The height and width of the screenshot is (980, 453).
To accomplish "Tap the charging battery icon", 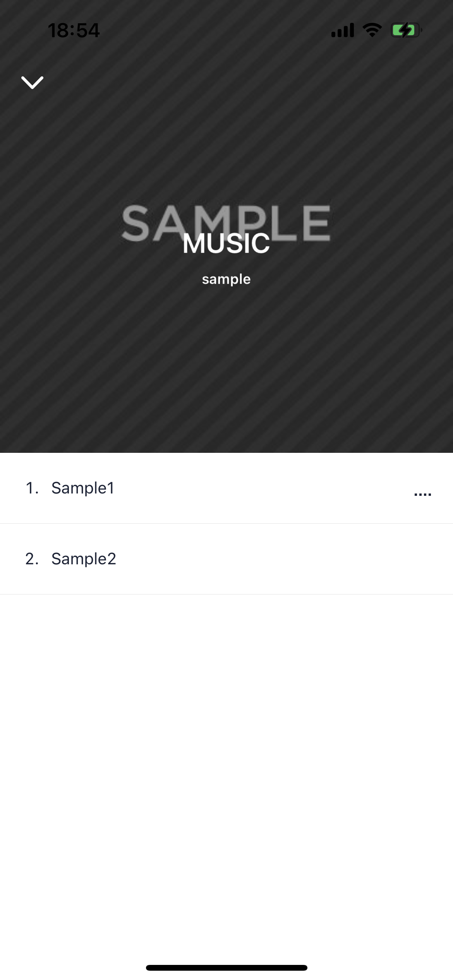I will point(406,30).
